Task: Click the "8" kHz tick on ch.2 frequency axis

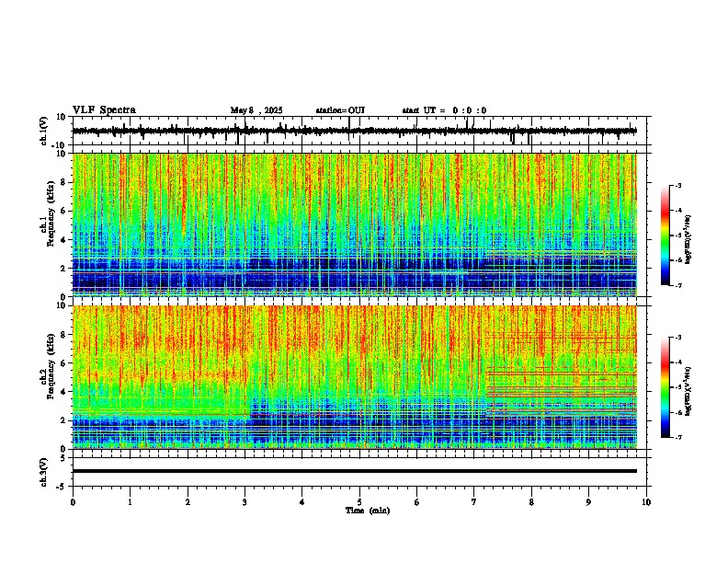Action: pos(63,335)
